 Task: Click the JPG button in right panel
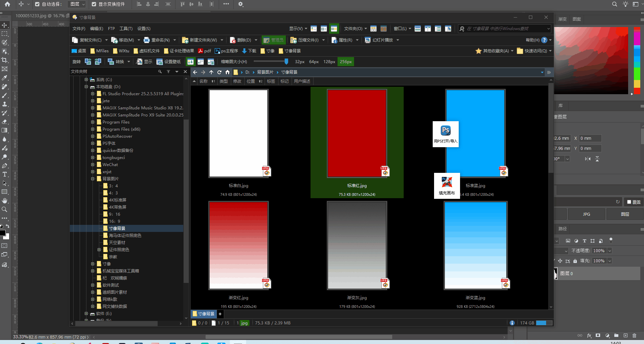(586, 214)
